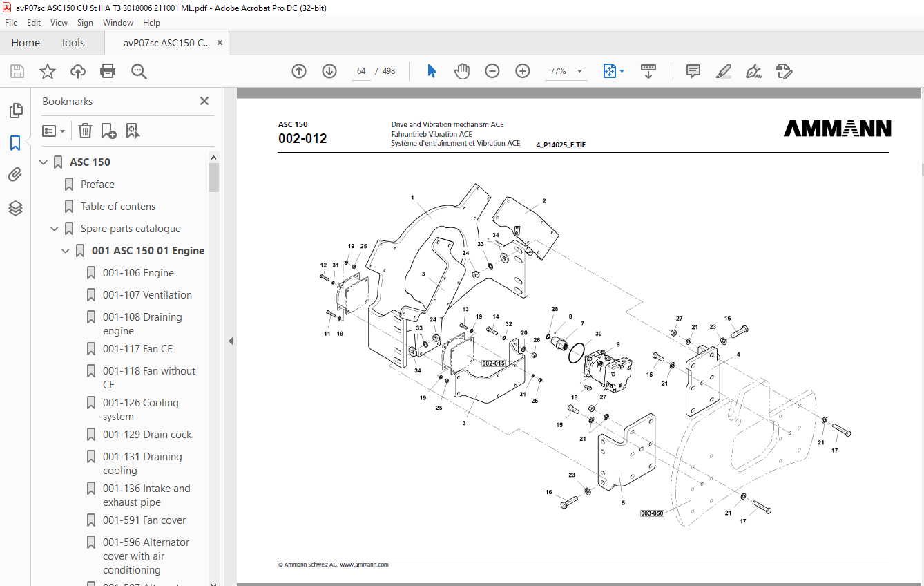This screenshot has width=924, height=586.
Task: Click the 002-012 section number heading
Action: click(x=302, y=138)
